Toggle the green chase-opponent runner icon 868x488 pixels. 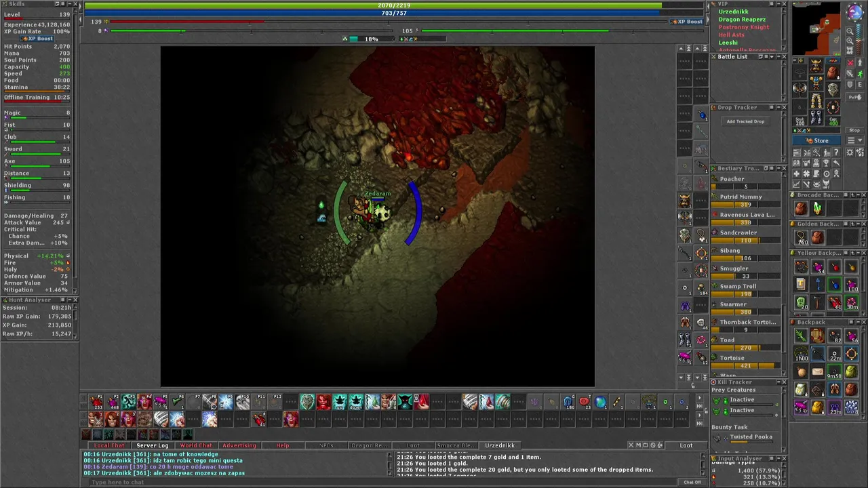860,74
